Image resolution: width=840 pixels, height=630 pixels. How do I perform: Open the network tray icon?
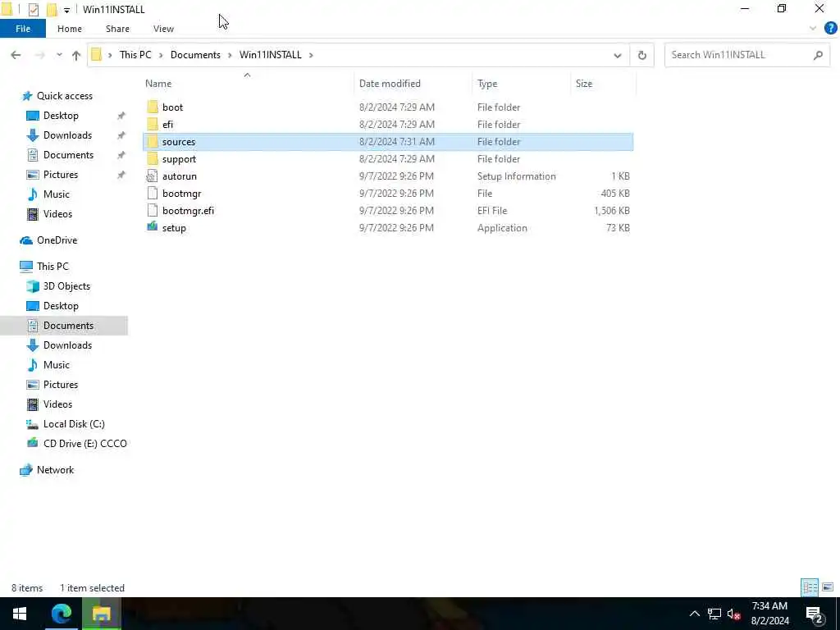click(x=714, y=614)
